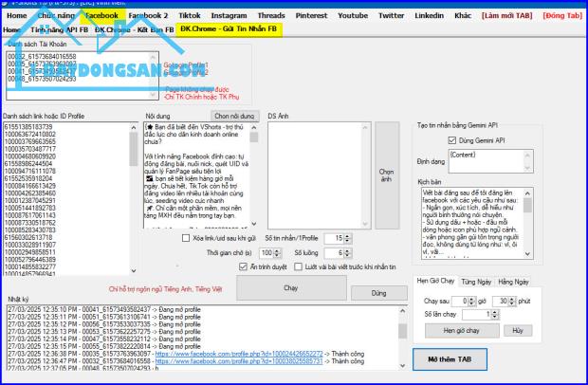Open the Linkedin tab
This screenshot has height=385, width=588.
pyautogui.click(x=429, y=16)
